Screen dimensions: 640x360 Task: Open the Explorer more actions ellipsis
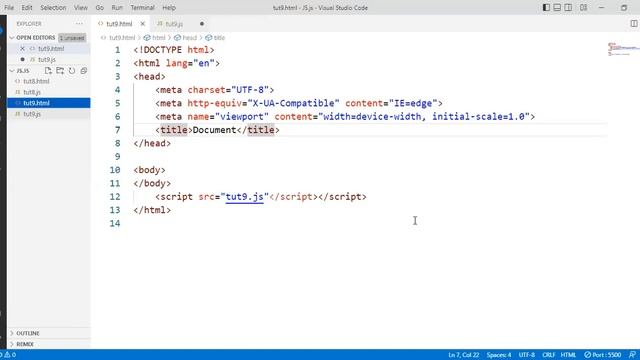click(x=79, y=24)
